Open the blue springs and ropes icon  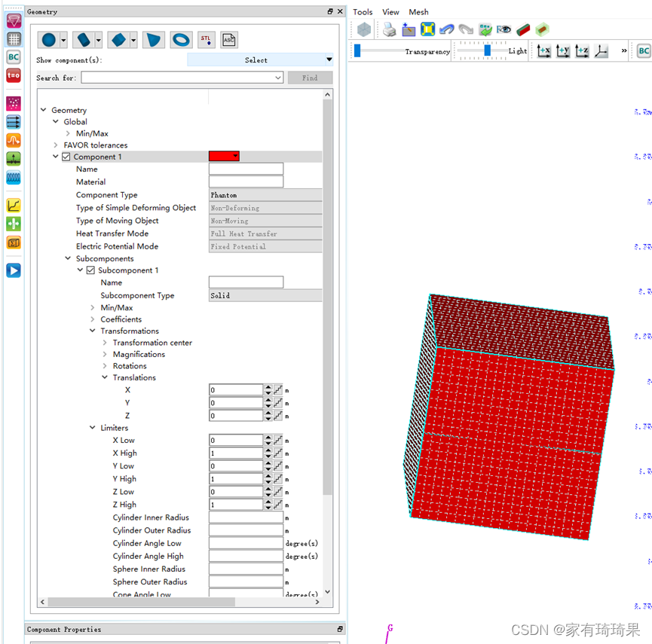[x=14, y=178]
